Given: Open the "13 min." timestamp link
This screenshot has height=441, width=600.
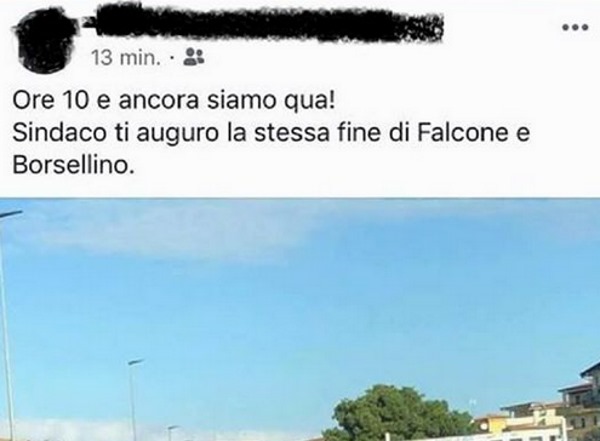Looking at the screenshot, I should pyautogui.click(x=126, y=58).
